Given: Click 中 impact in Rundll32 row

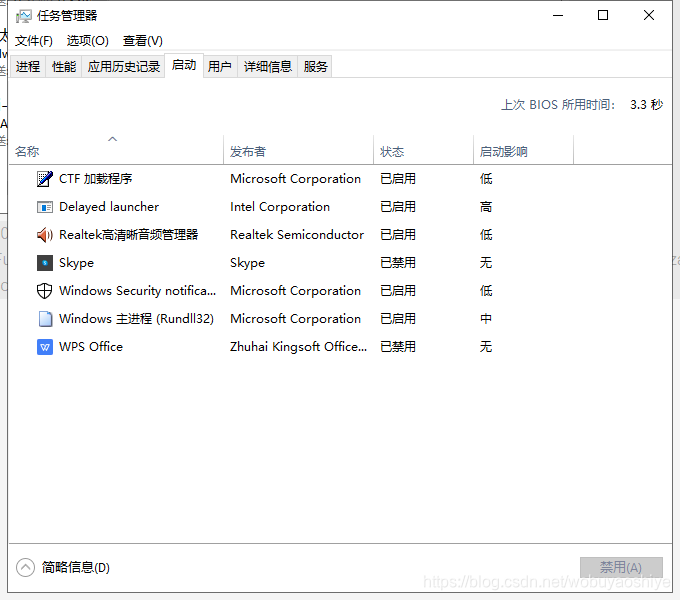Looking at the screenshot, I should coord(486,319).
